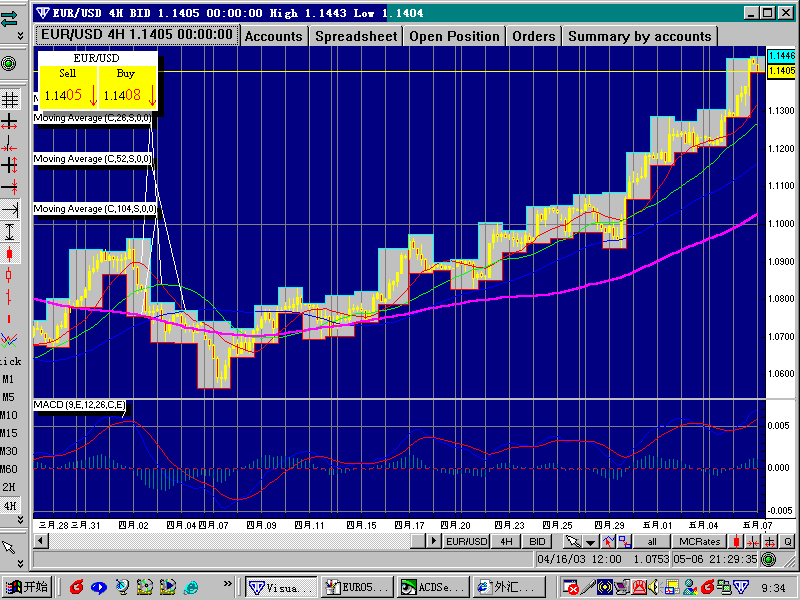This screenshot has width=800, height=600.
Task: Select the MACD (9,E,12,26,C,E) label
Action: click(79, 405)
